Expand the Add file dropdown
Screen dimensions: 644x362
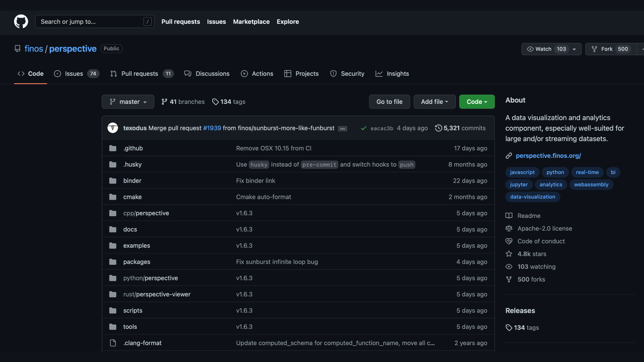point(434,102)
